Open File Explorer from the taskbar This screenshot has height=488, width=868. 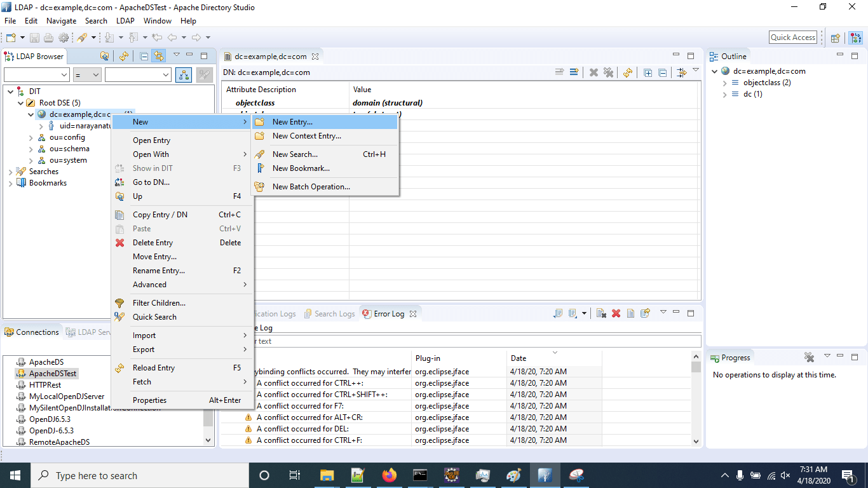327,475
